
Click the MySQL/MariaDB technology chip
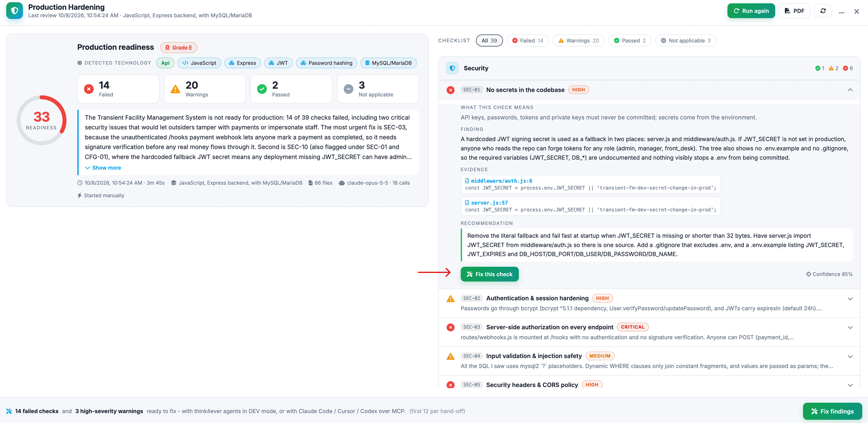388,63
